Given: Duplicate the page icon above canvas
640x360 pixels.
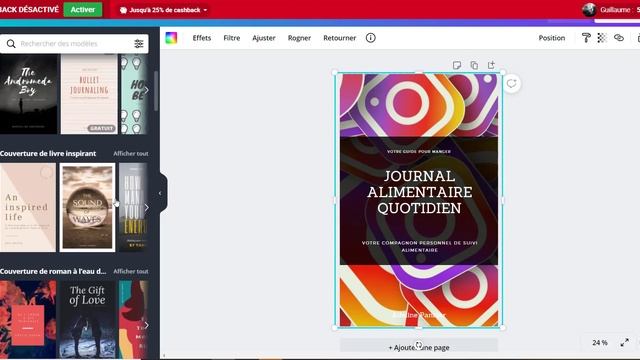Looking at the screenshot, I should (474, 65).
